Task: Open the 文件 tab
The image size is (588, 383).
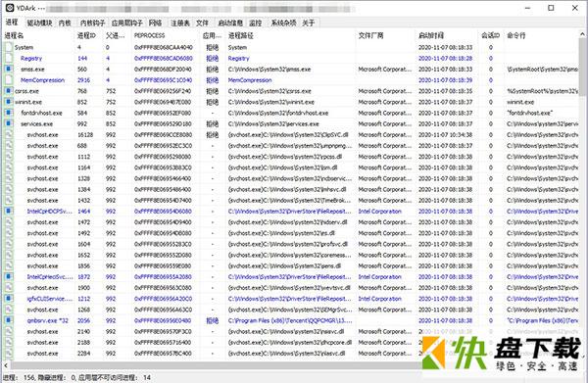Action: [202, 23]
